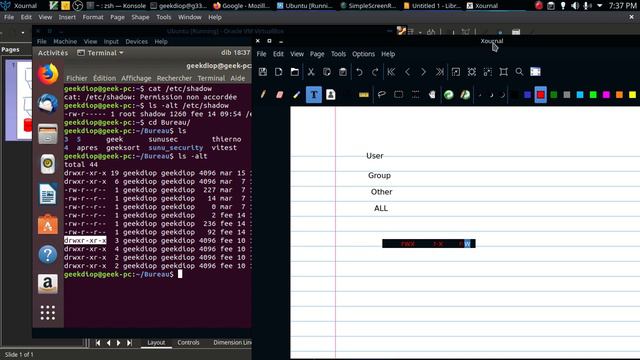
Task: Pick the magenta color swatch
Action: point(606,95)
